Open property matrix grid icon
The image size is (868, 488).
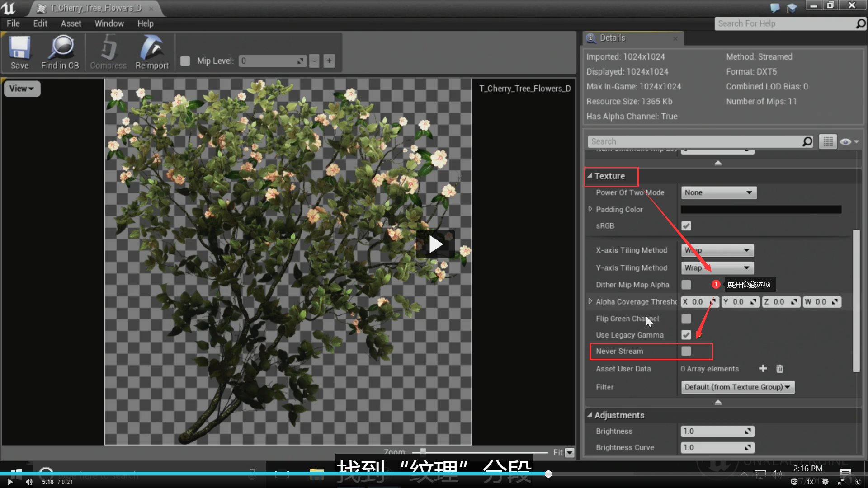[828, 142]
